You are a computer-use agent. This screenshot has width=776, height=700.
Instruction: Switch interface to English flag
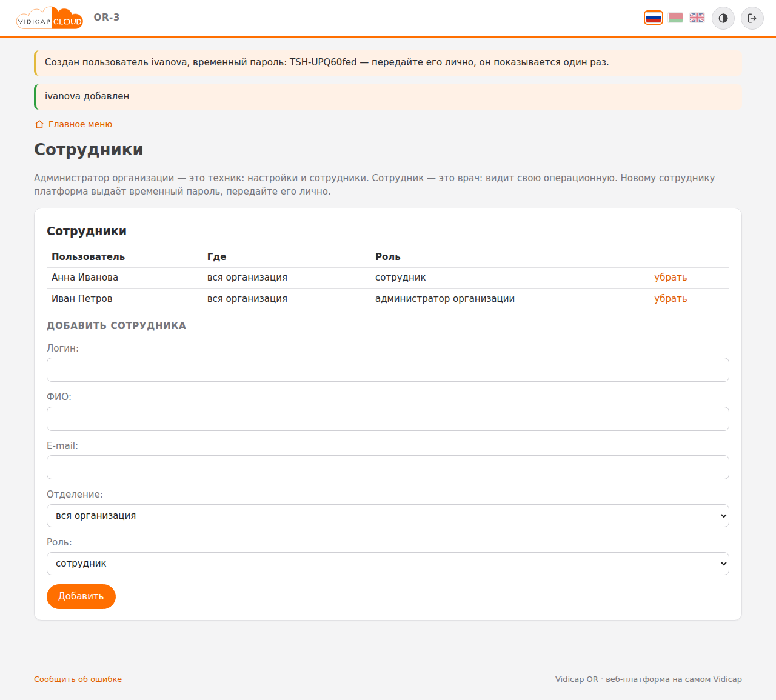[x=697, y=18]
